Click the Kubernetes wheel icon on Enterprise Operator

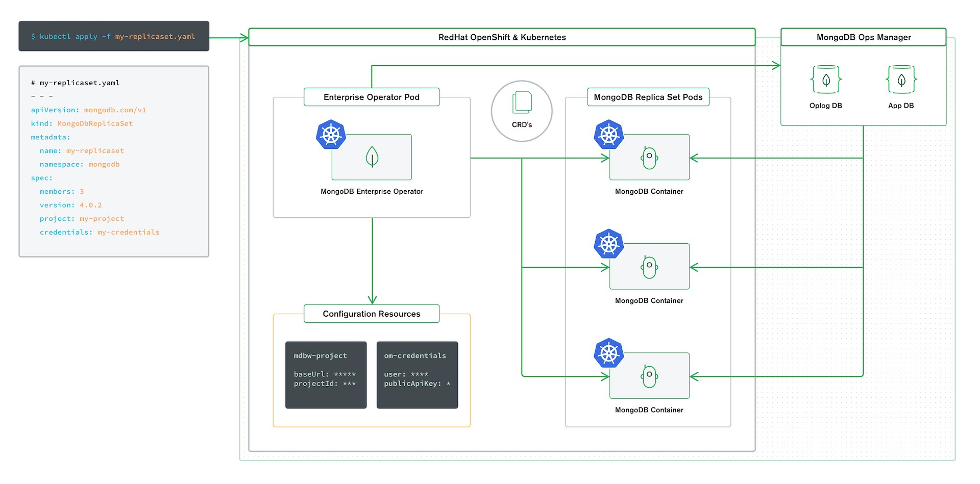point(331,135)
